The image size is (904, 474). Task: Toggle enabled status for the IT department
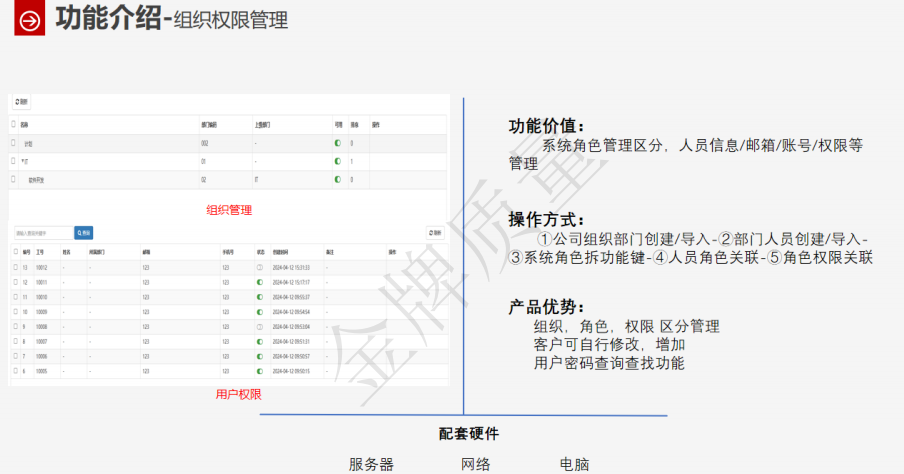pyautogui.click(x=338, y=161)
